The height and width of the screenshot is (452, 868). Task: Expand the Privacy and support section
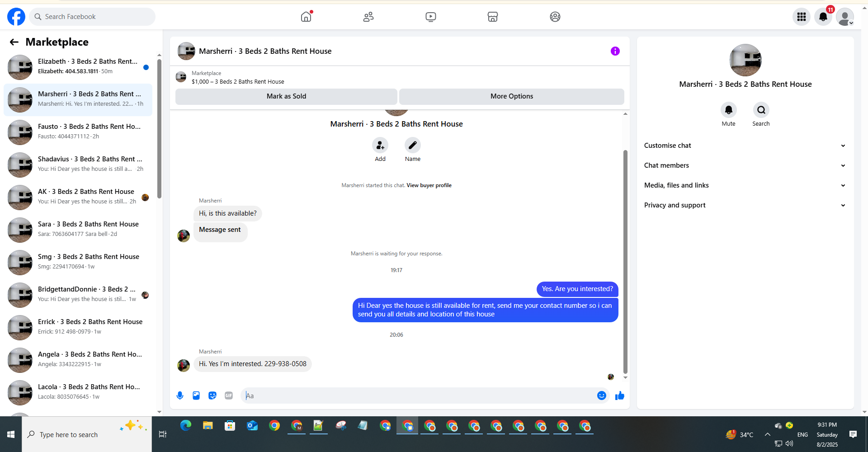(x=745, y=205)
